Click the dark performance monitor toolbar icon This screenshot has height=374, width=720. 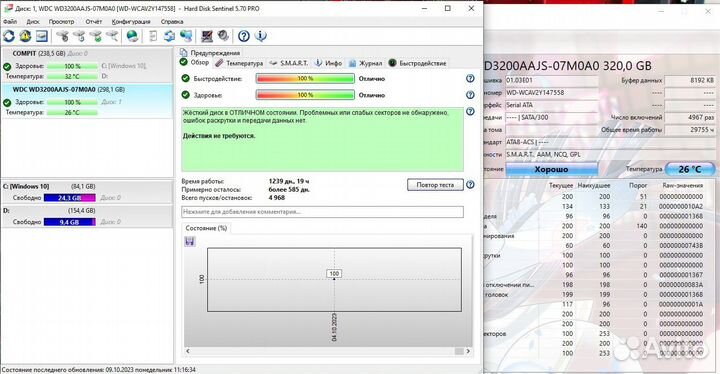207,36
